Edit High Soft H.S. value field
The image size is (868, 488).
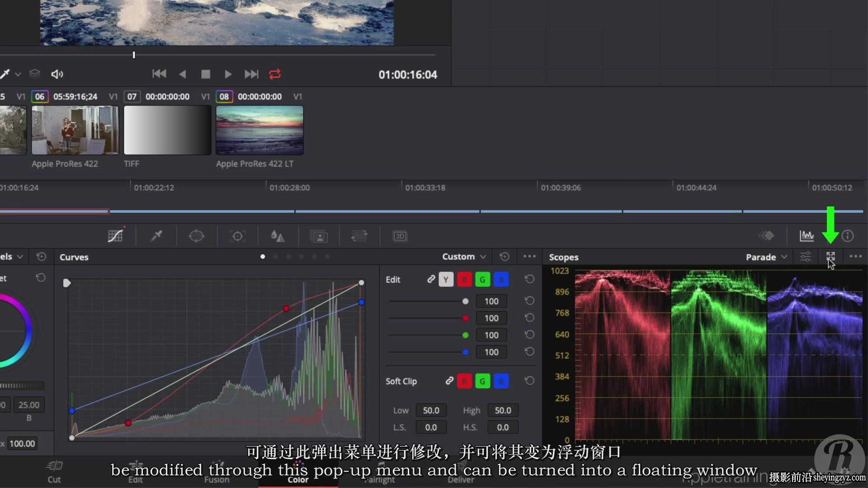(x=503, y=427)
